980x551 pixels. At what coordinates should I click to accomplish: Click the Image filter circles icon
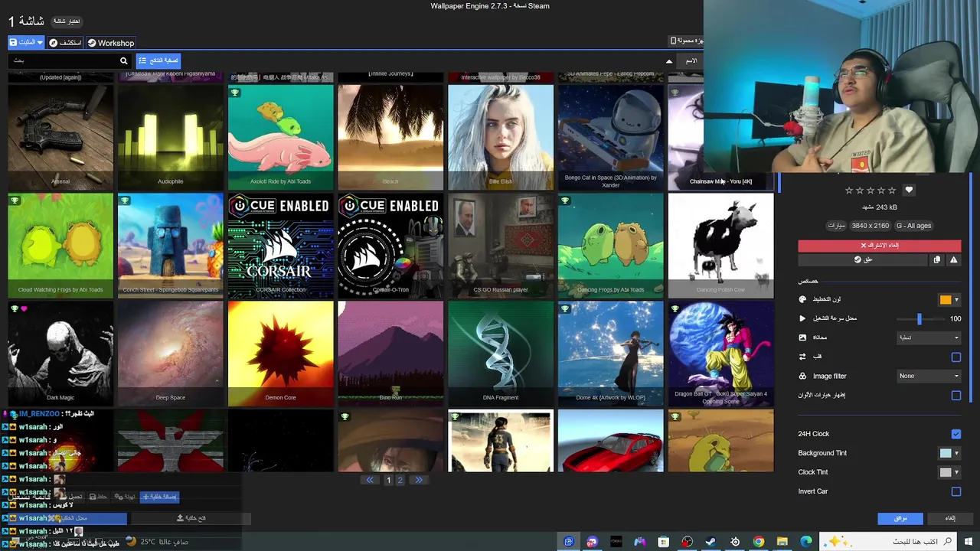point(802,376)
